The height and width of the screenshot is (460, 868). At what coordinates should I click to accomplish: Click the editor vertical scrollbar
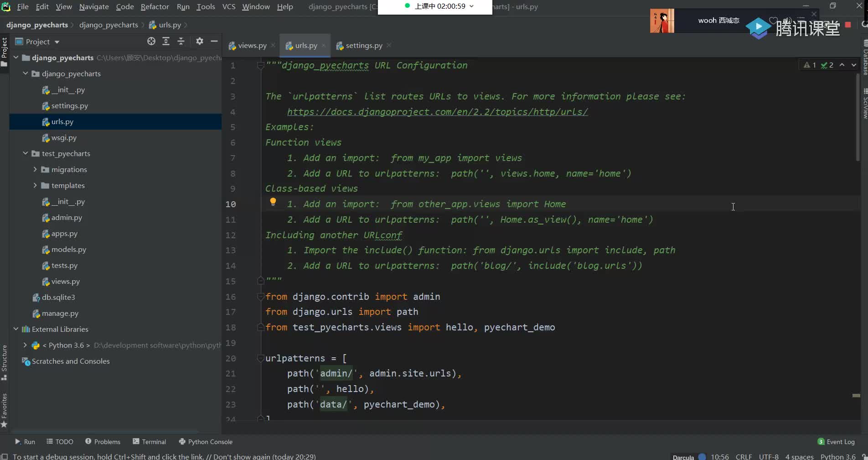coord(858,117)
